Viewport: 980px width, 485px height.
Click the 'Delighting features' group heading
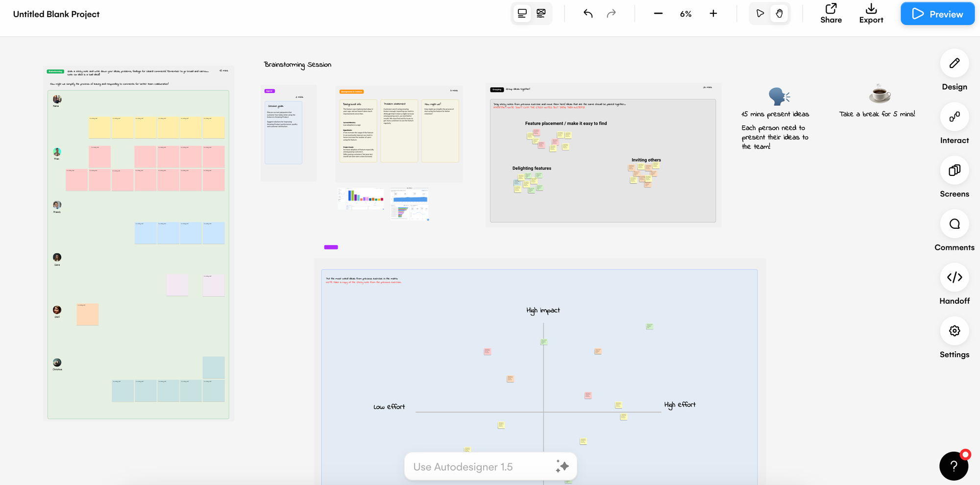click(x=532, y=168)
